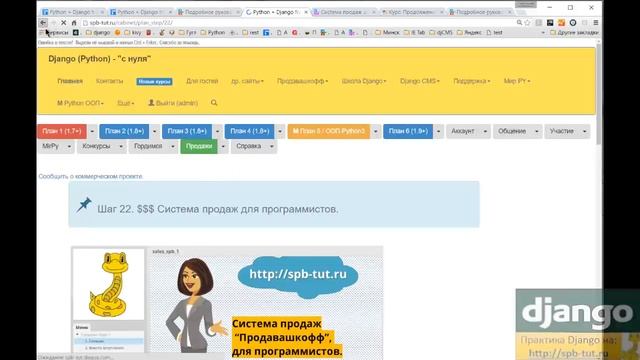The image size is (640, 360).
Task: Bookmark this page with the star icon
Action: click(x=527, y=23)
